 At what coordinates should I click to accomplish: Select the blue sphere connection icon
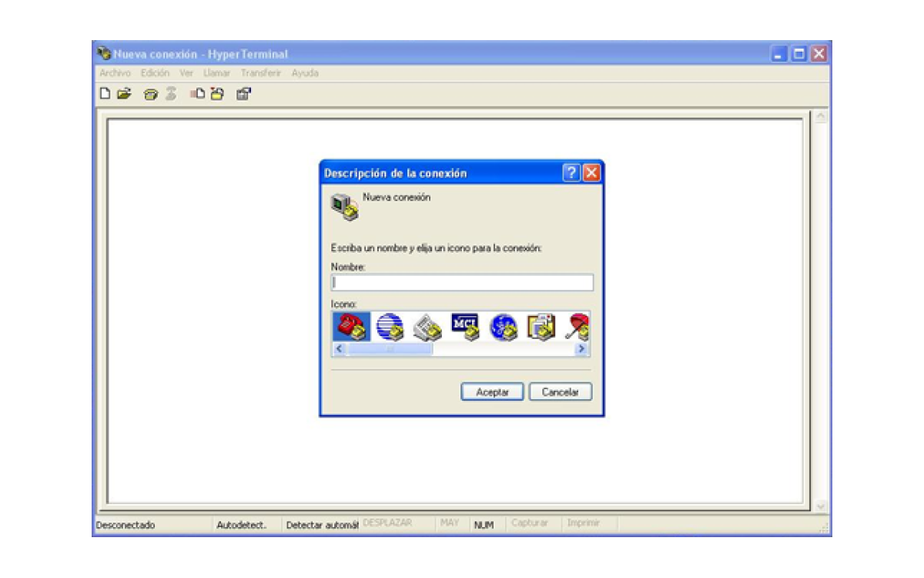click(x=504, y=327)
